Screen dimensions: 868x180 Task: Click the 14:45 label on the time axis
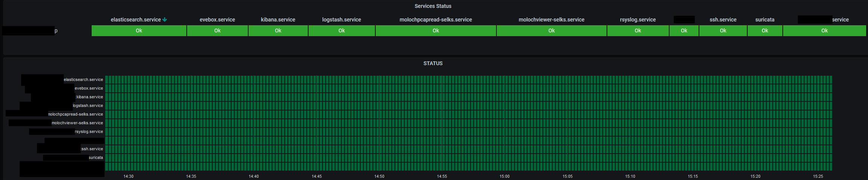click(x=316, y=176)
